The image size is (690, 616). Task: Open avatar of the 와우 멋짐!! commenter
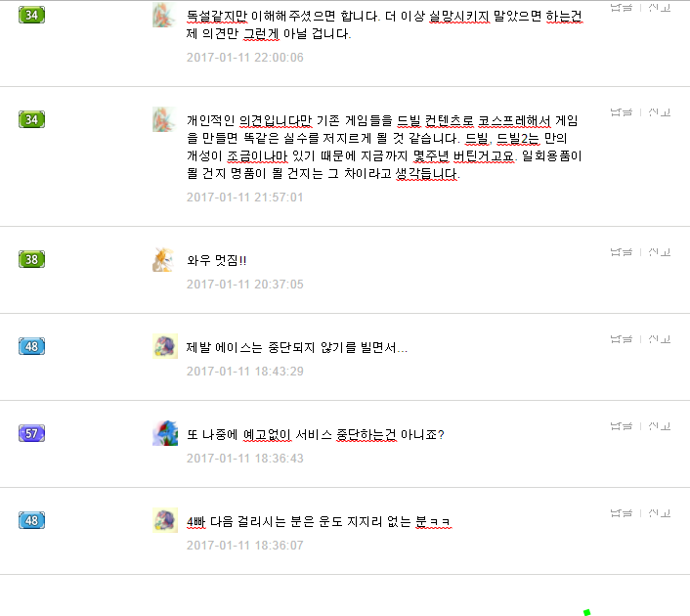(x=165, y=259)
